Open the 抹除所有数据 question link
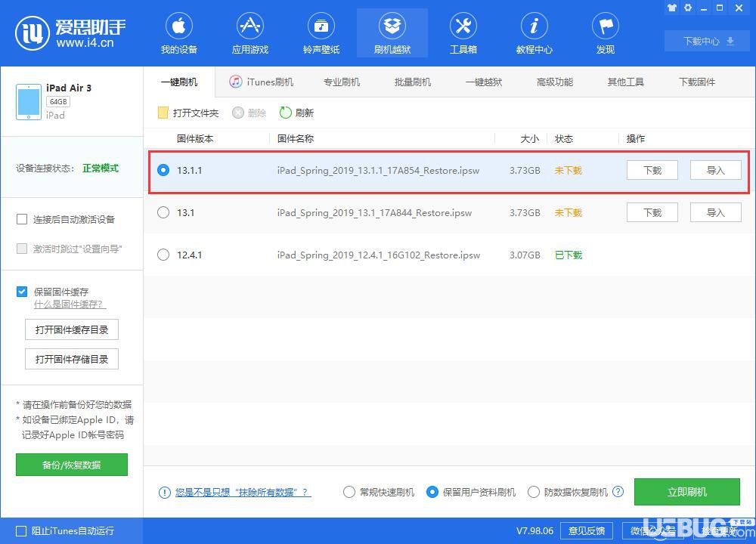This screenshot has height=544, width=756. [243, 493]
